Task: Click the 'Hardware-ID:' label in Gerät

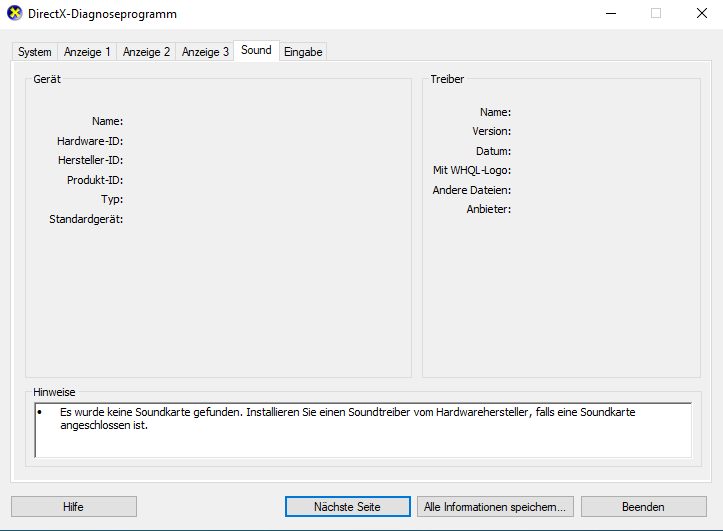Action: (x=90, y=141)
